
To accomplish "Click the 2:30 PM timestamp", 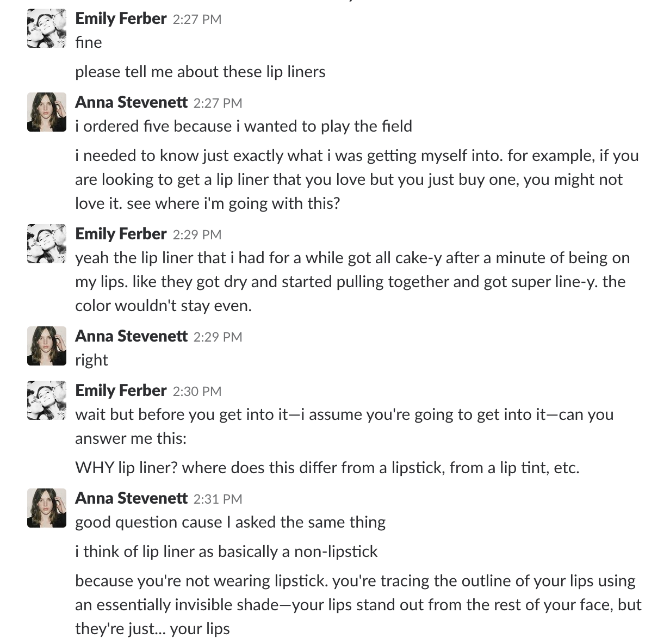I will coord(197,392).
